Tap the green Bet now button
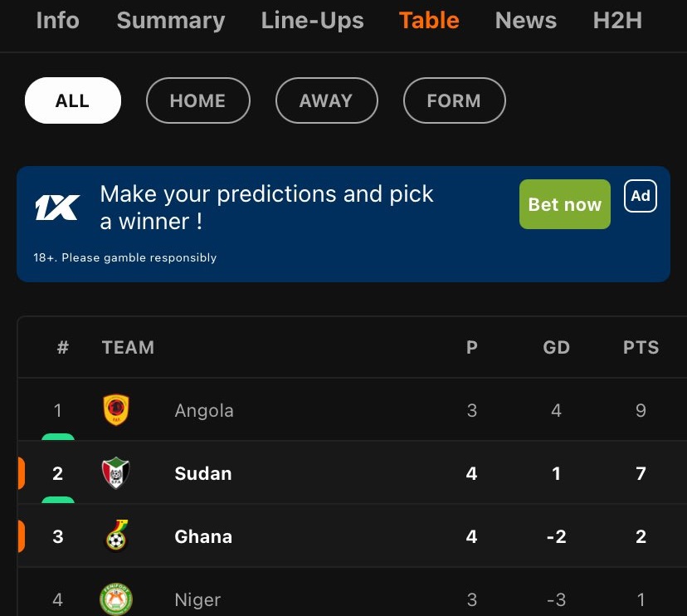687x616 pixels. 565,204
